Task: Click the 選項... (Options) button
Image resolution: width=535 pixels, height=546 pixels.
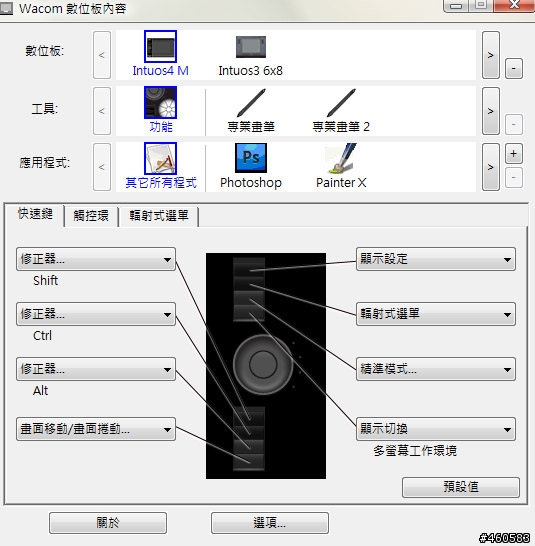Action: (270, 523)
